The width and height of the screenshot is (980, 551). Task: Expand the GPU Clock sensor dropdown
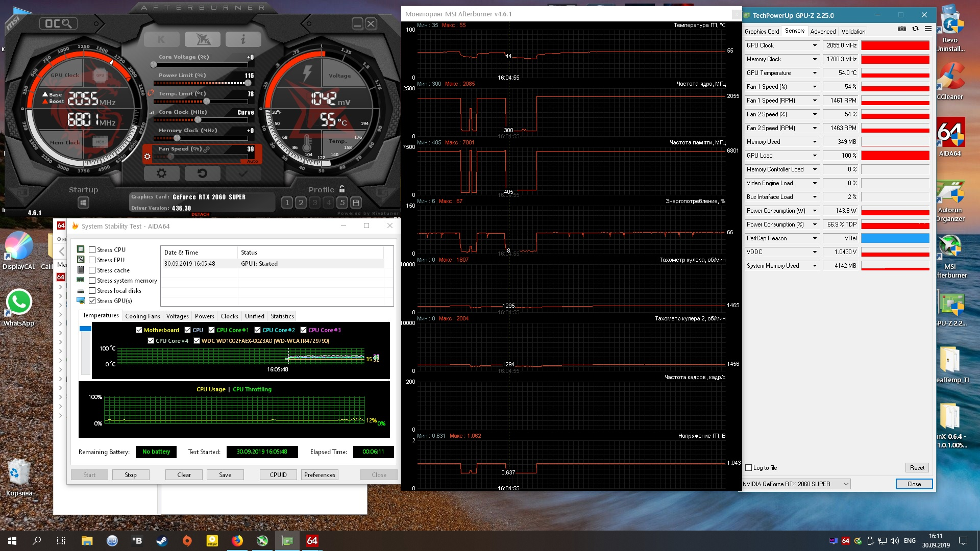point(815,45)
